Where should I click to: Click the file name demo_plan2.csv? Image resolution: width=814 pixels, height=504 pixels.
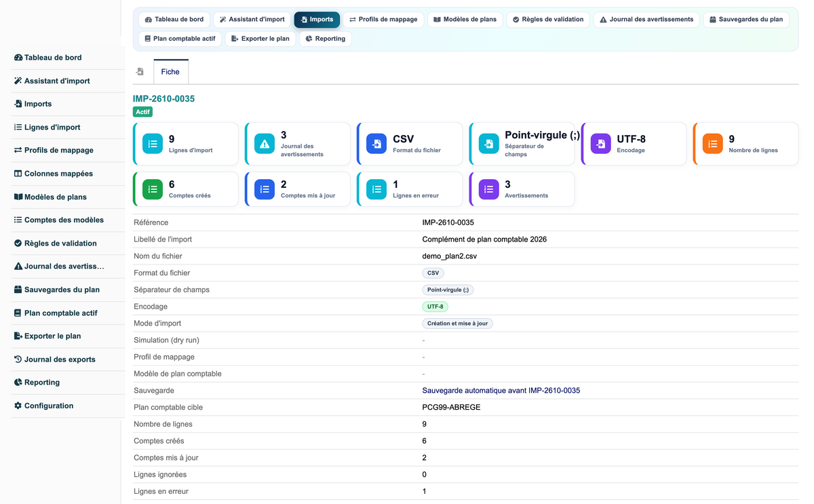click(x=449, y=256)
